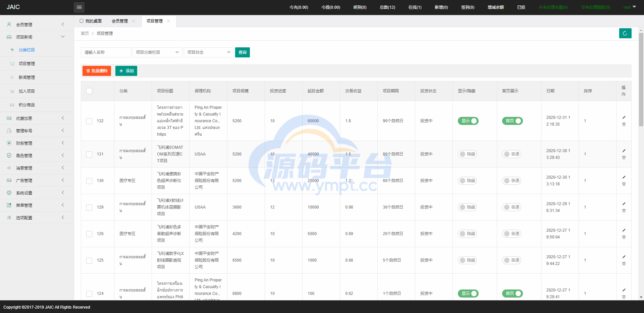Viewport: 644px width, 313px height.
Task: Close the 项目管理 tab
Action: point(168,21)
